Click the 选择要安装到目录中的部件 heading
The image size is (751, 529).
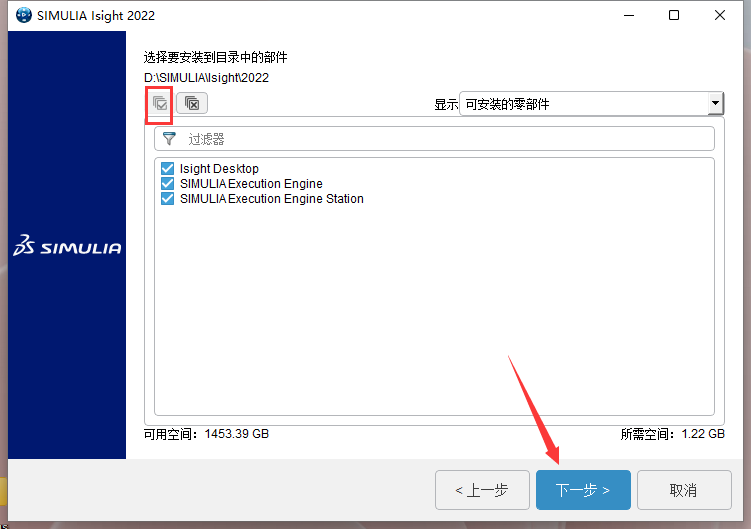pyautogui.click(x=216, y=58)
